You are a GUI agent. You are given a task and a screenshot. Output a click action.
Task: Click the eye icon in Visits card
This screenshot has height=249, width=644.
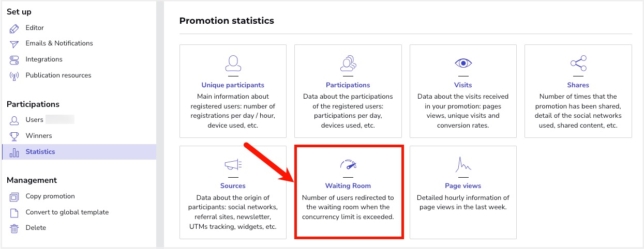coord(463,63)
